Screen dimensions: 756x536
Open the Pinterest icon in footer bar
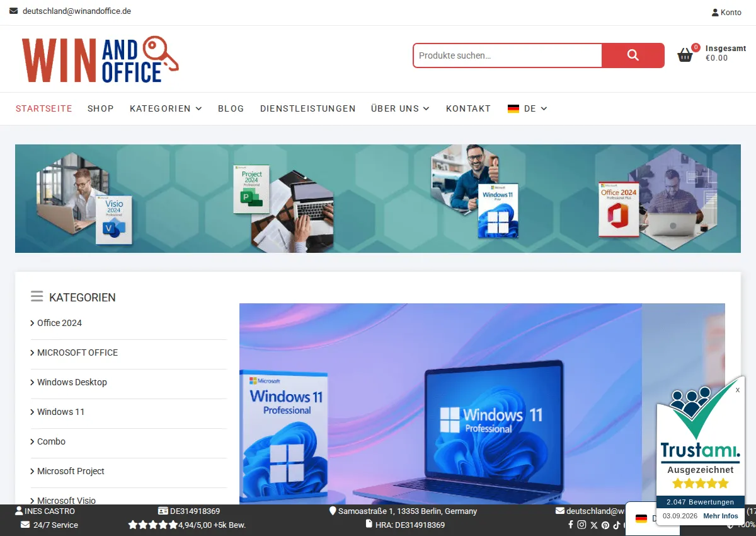click(x=605, y=525)
